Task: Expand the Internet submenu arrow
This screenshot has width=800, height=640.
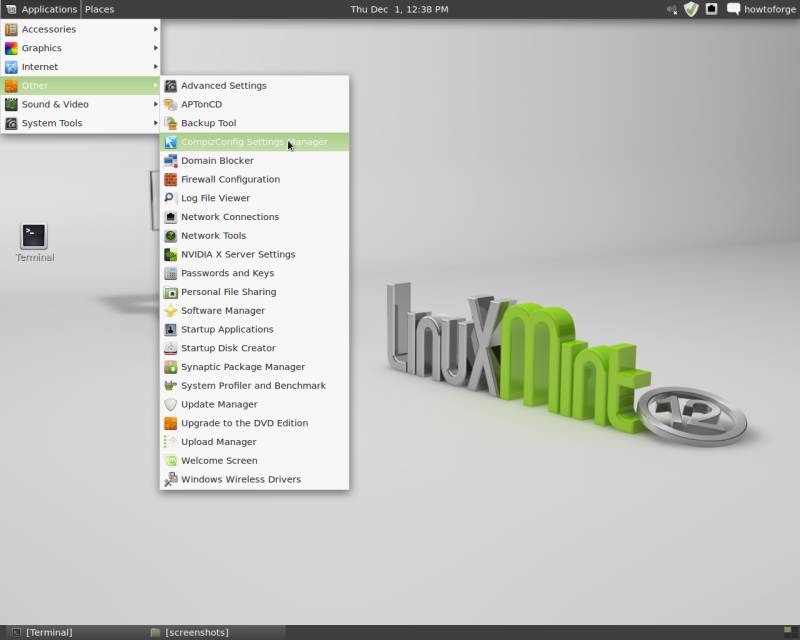Action: point(155,67)
